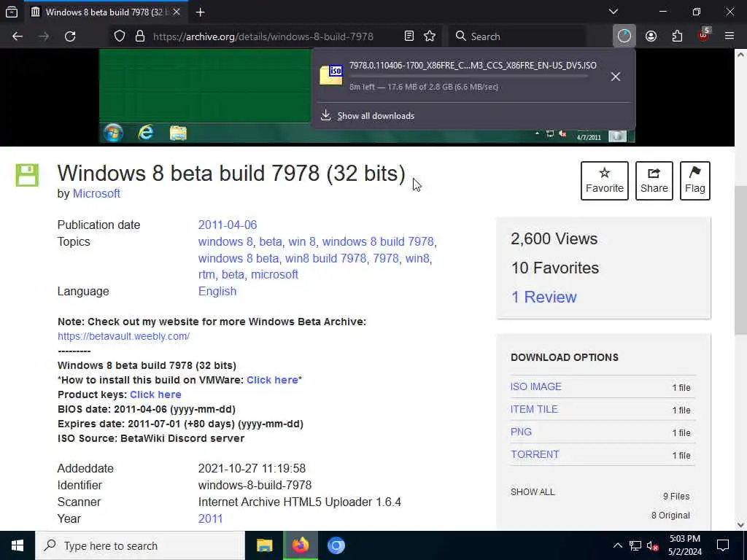Click the Search field in toolbar
747x560 pixels.
(517, 36)
